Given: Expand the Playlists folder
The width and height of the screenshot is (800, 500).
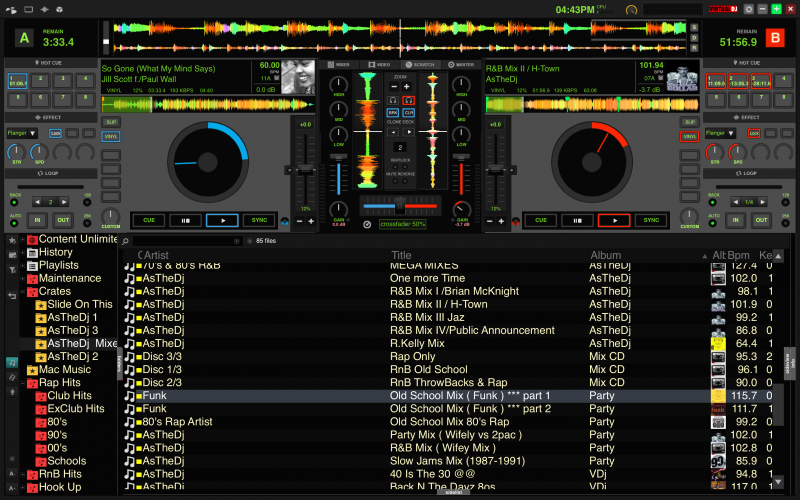Looking at the screenshot, I should (x=22, y=265).
